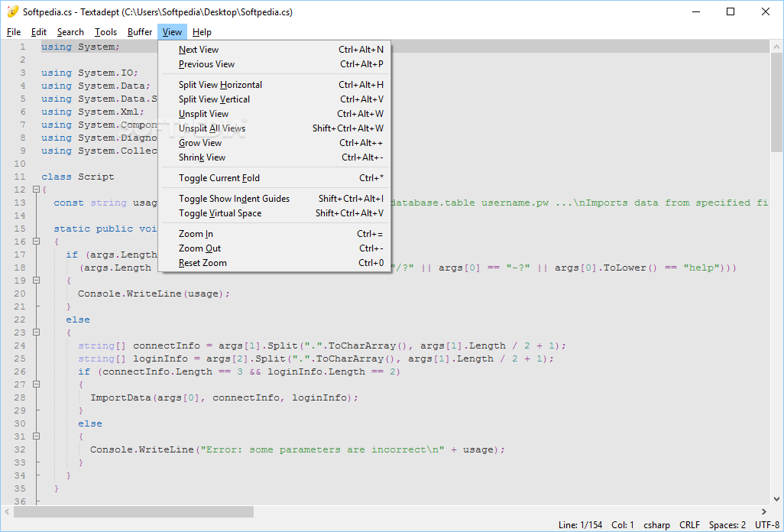Choose Zoom In from View menu
Viewport: 784px width, 532px height.
tap(274, 233)
